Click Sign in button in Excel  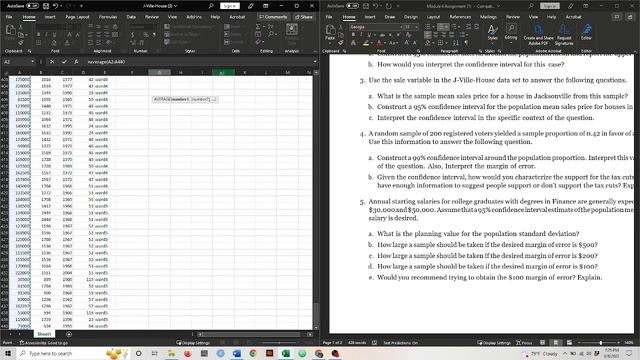point(229,6)
